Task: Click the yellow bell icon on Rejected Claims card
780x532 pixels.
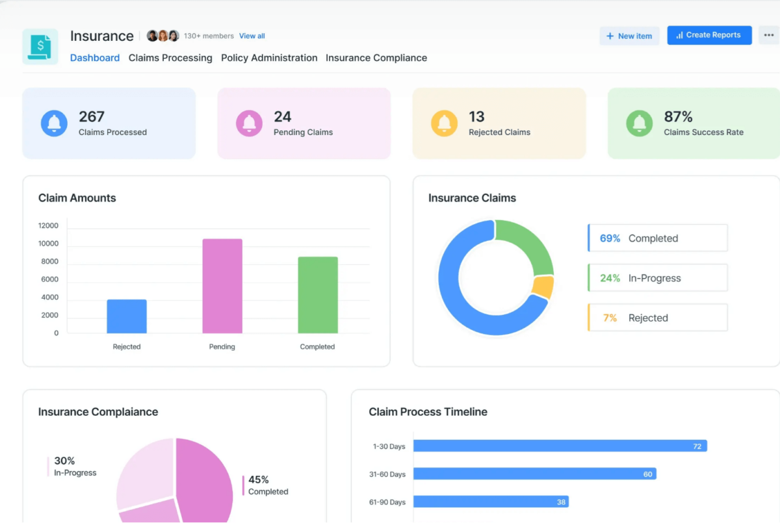Action: [x=444, y=123]
